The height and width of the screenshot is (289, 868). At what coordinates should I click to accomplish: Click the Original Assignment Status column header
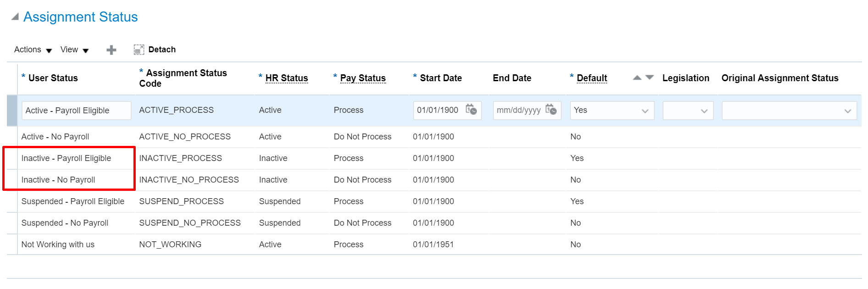click(x=780, y=78)
